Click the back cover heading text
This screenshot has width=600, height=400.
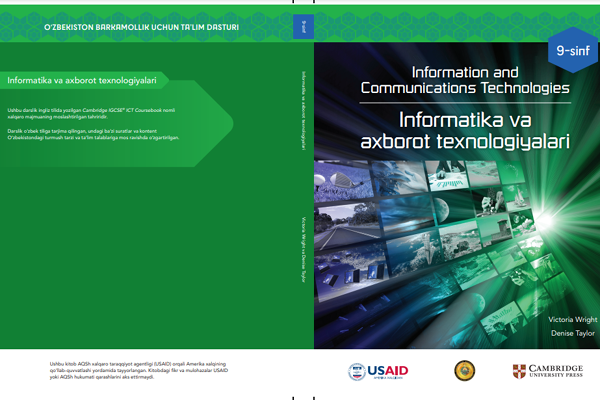77,79
